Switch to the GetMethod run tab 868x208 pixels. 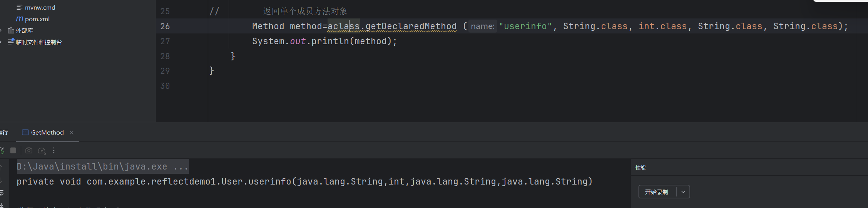(x=47, y=132)
